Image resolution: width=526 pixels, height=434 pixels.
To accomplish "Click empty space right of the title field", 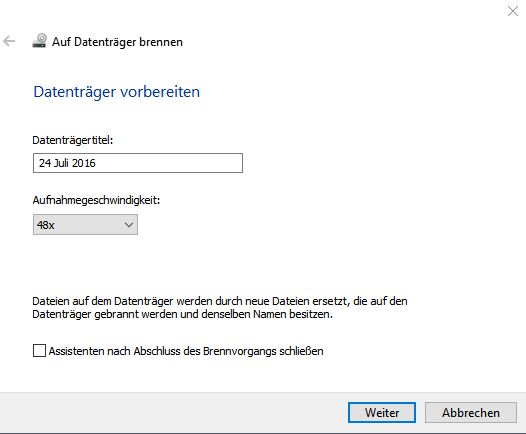I will [369, 163].
